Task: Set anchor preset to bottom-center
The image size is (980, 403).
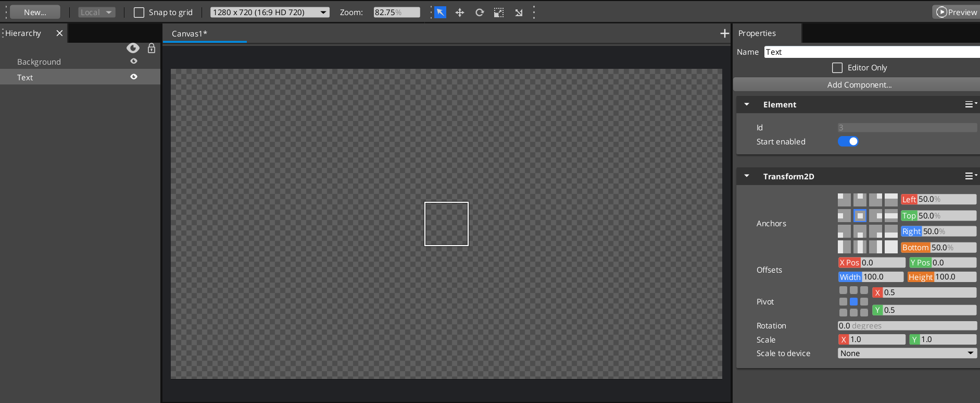Action: 860,231
